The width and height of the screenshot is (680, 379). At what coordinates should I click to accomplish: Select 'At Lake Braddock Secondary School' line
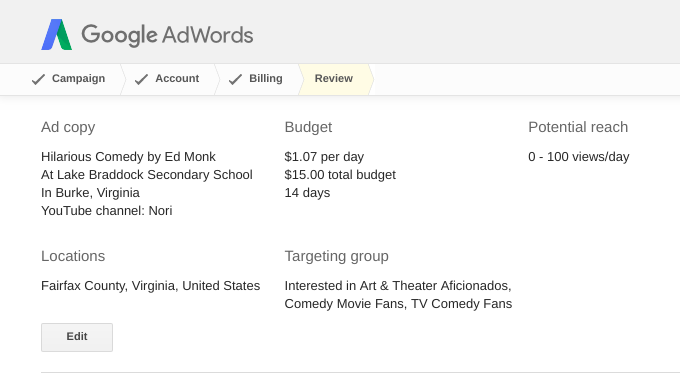(147, 175)
